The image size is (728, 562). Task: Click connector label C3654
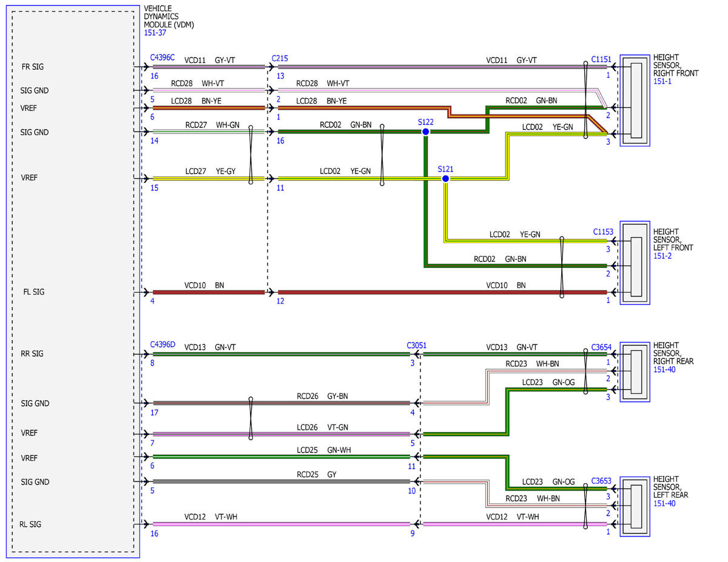tap(602, 348)
